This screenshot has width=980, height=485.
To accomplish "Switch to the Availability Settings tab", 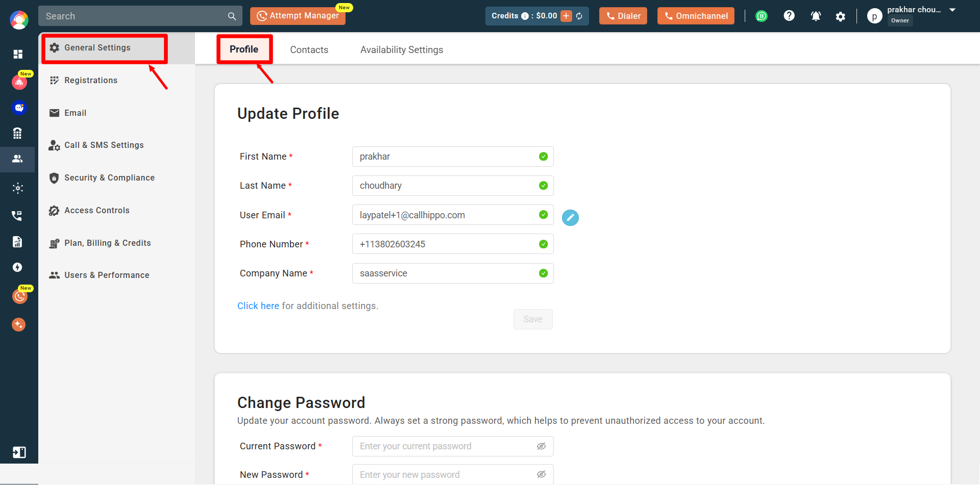I will 402,49.
